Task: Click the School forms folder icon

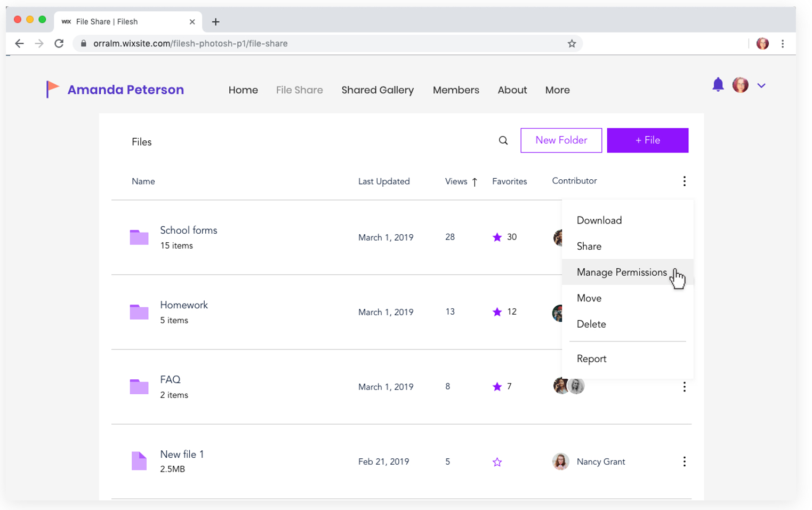Action: (x=139, y=237)
